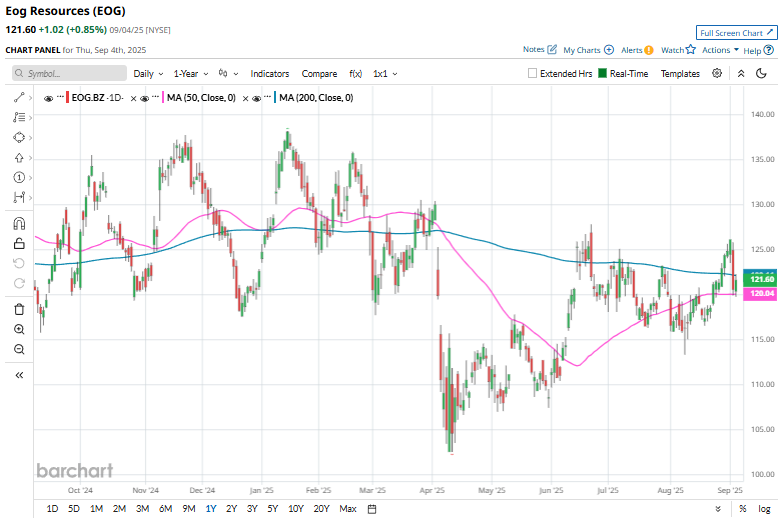The width and height of the screenshot is (782, 526).
Task: Toggle the lock drawings padlock
Action: click(19, 243)
